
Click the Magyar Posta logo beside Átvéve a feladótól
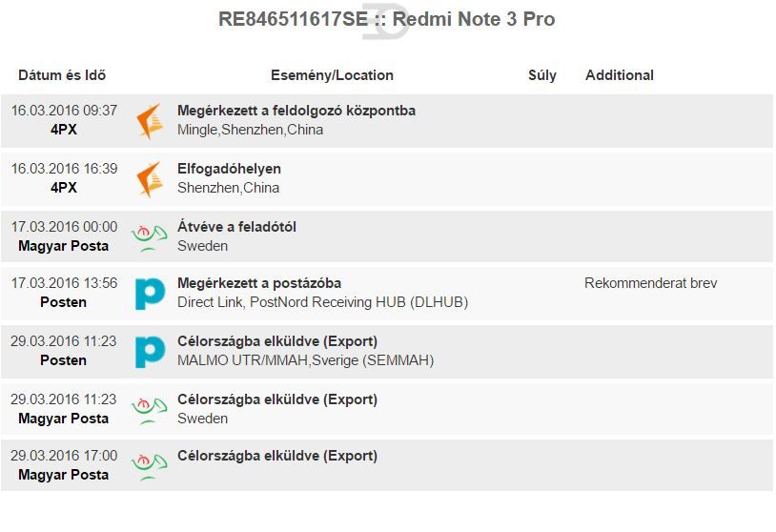click(x=149, y=238)
